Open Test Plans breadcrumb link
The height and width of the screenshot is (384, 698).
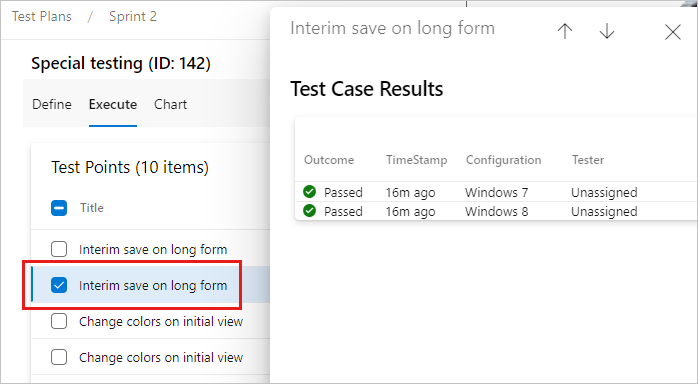click(x=41, y=16)
